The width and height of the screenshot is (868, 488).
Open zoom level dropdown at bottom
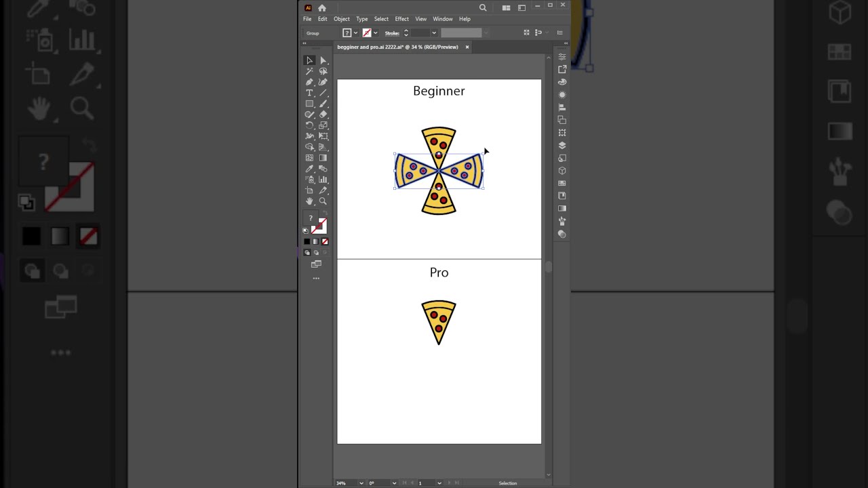tap(361, 483)
